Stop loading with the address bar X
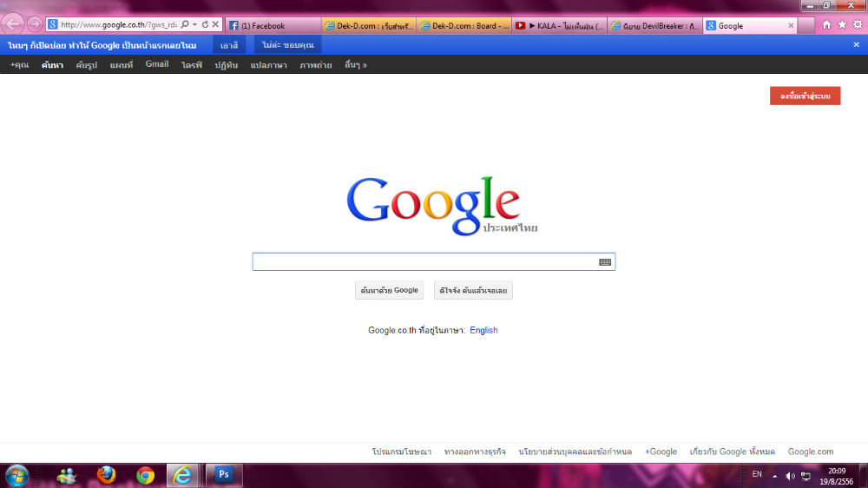 (215, 24)
